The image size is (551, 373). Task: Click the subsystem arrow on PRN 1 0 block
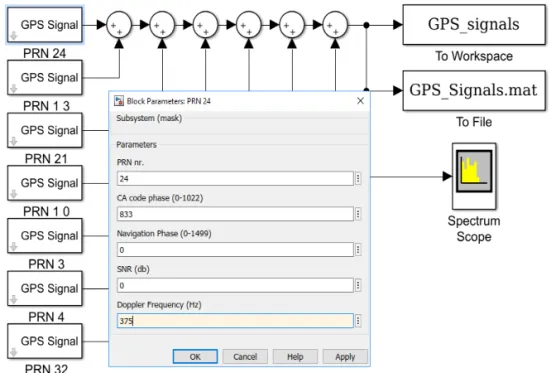point(13,194)
